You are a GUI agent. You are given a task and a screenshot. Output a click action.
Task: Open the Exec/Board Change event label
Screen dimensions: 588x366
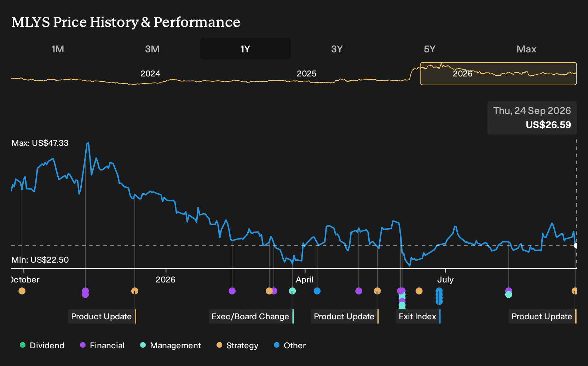(251, 316)
